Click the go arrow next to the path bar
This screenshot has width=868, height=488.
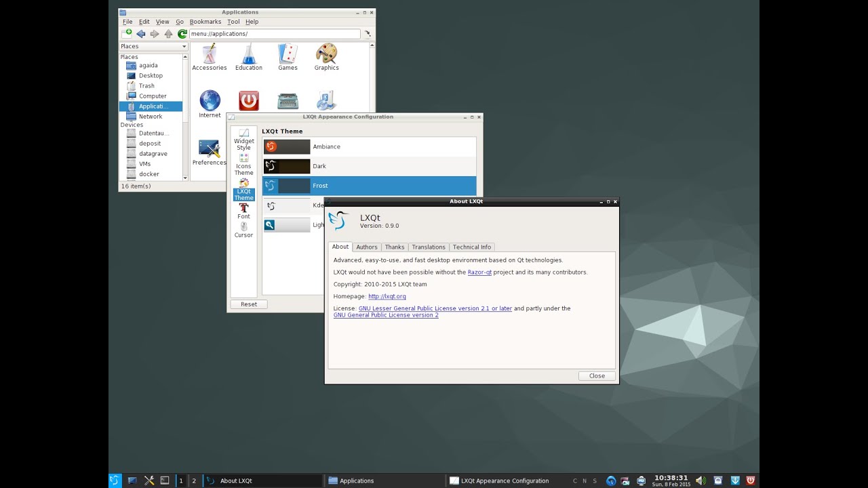(x=368, y=33)
